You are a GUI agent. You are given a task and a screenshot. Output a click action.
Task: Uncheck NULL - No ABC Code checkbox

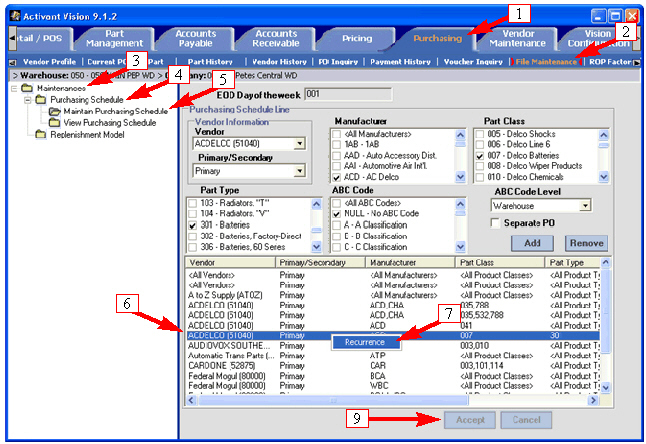(337, 214)
